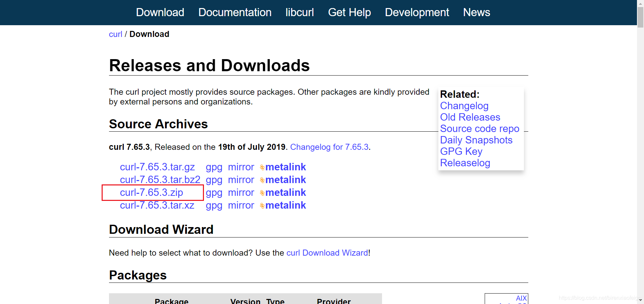Open the Development nav item

(417, 12)
